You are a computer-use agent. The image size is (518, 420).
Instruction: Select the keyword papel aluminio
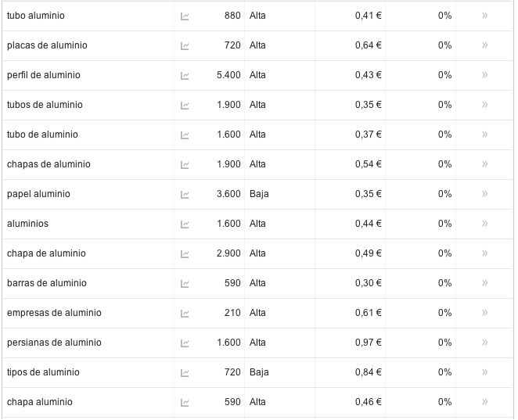[x=38, y=194]
